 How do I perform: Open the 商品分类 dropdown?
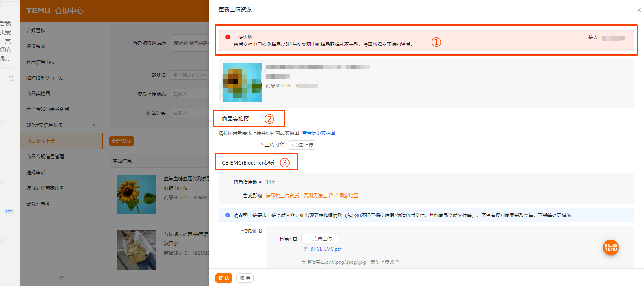coord(190,113)
